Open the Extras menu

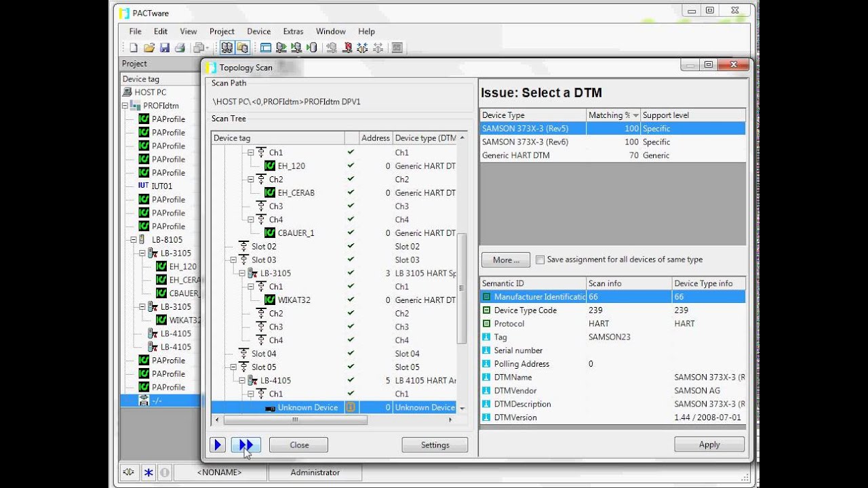tap(294, 31)
